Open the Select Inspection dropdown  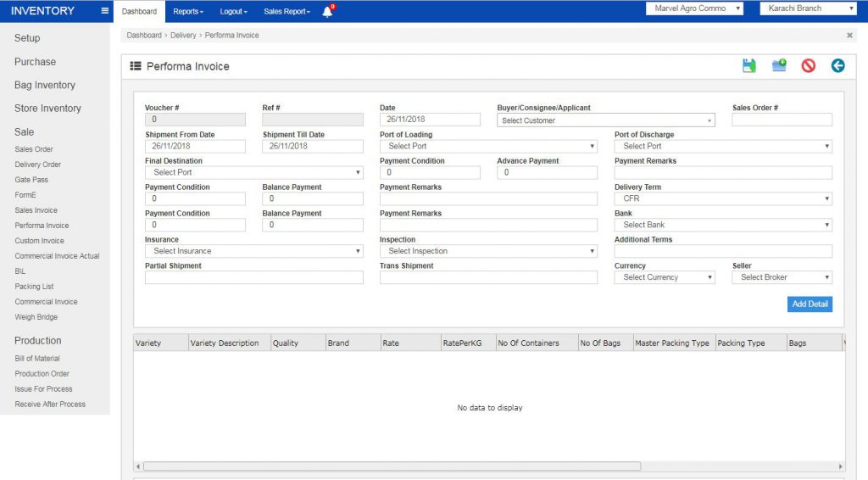488,251
